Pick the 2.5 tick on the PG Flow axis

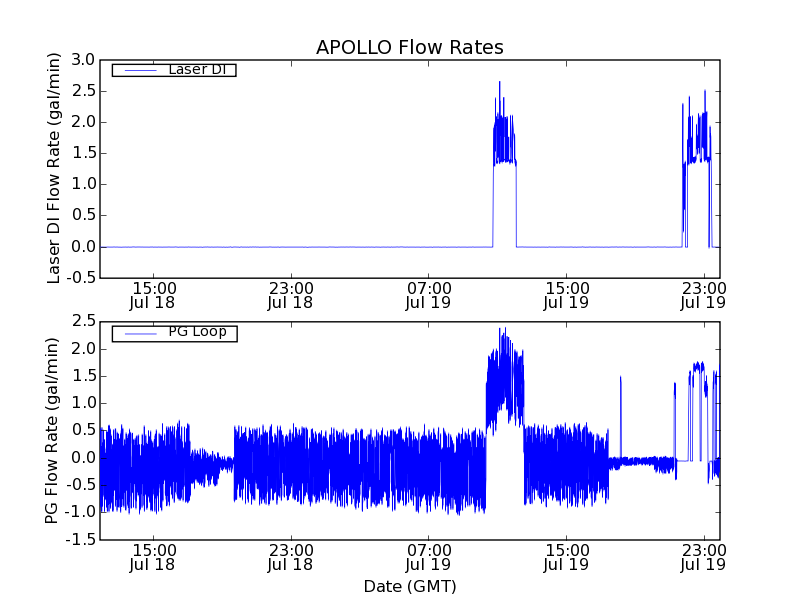(83, 321)
